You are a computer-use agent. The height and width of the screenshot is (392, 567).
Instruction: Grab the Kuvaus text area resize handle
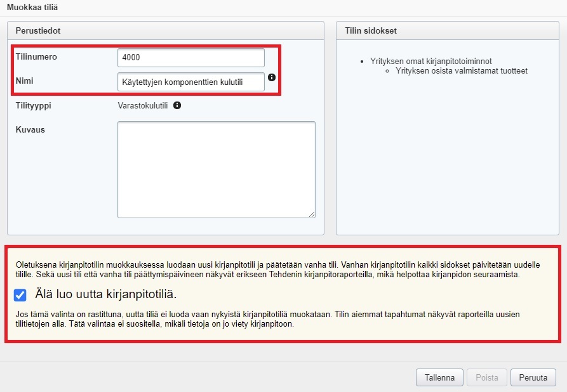(x=311, y=214)
